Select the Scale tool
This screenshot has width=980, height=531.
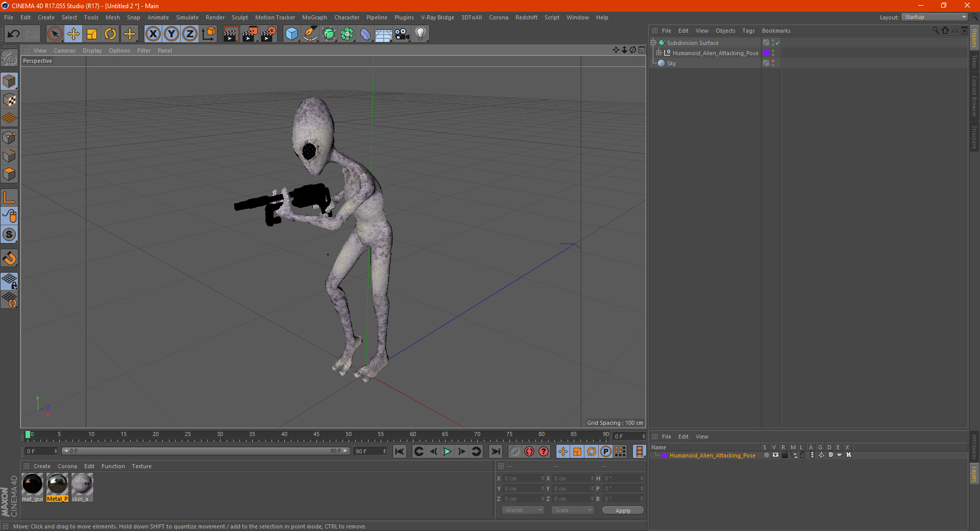tap(92, 34)
